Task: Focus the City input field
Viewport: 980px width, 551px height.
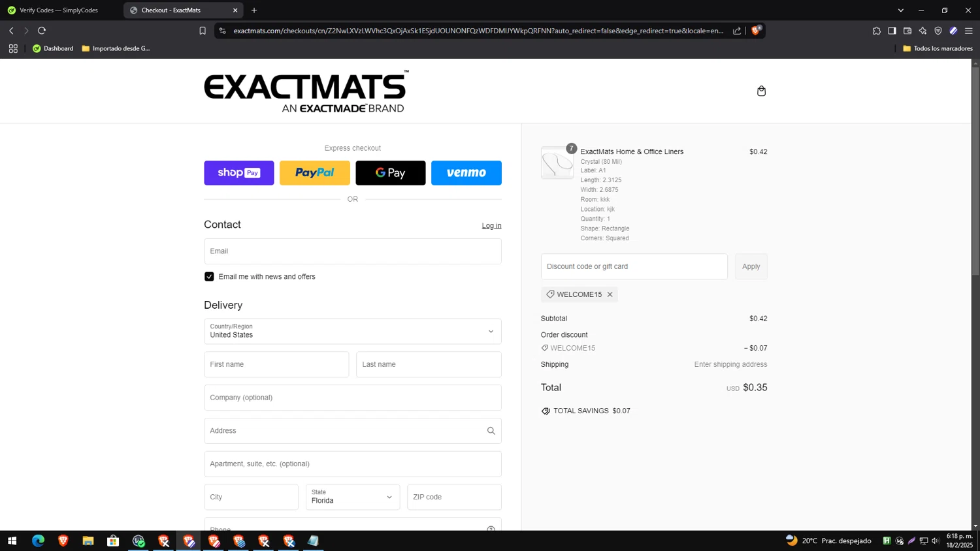Action: click(x=252, y=497)
